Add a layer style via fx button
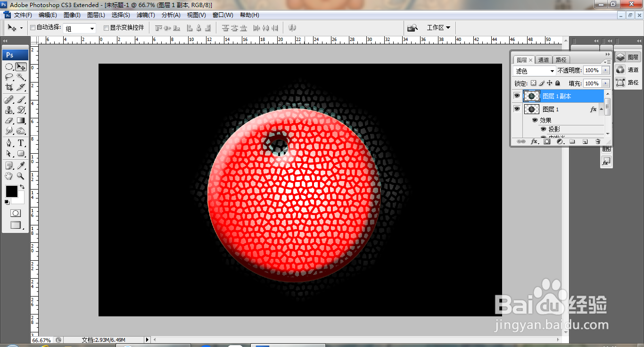This screenshot has height=347, width=644. click(x=535, y=141)
